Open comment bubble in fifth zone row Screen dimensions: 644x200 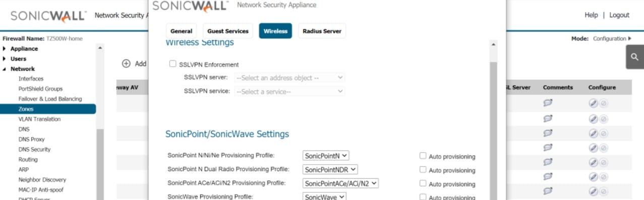coord(548,162)
